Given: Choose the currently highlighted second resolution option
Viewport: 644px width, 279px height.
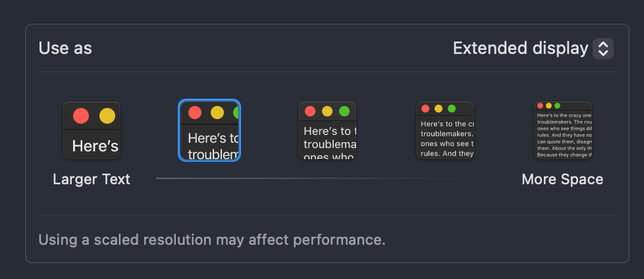Looking at the screenshot, I should 209,130.
